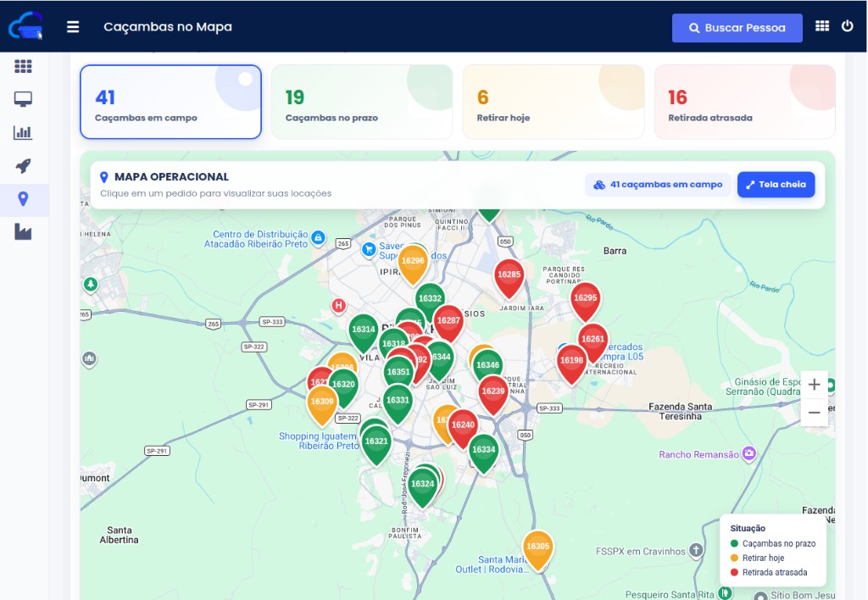Click green marker 16351

(x=398, y=373)
